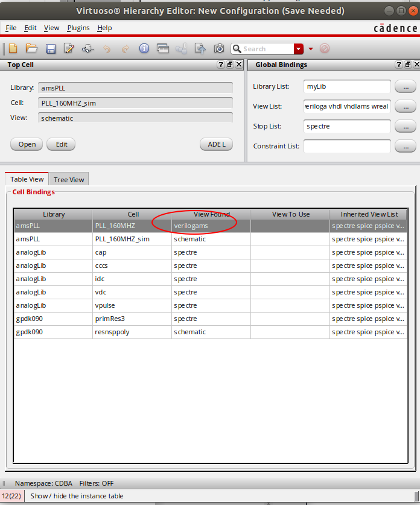Select the Table View tab
This screenshot has width=420, height=505.
27,179
